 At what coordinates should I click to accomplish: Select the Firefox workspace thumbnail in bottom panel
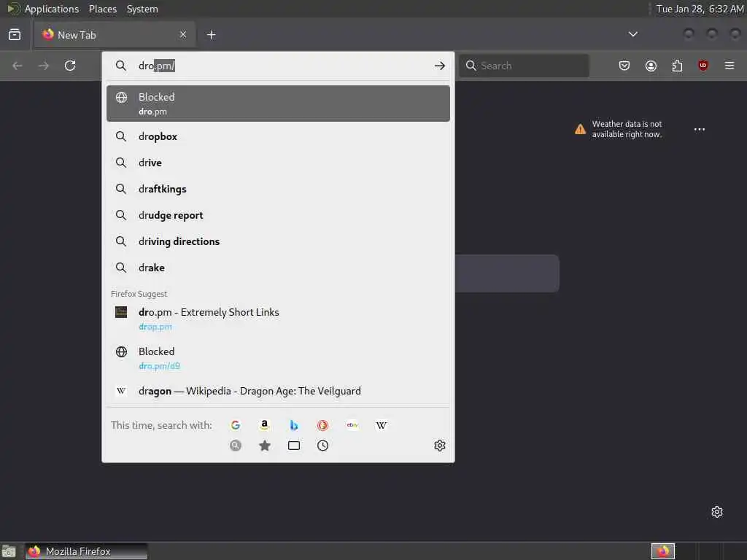pyautogui.click(x=663, y=551)
